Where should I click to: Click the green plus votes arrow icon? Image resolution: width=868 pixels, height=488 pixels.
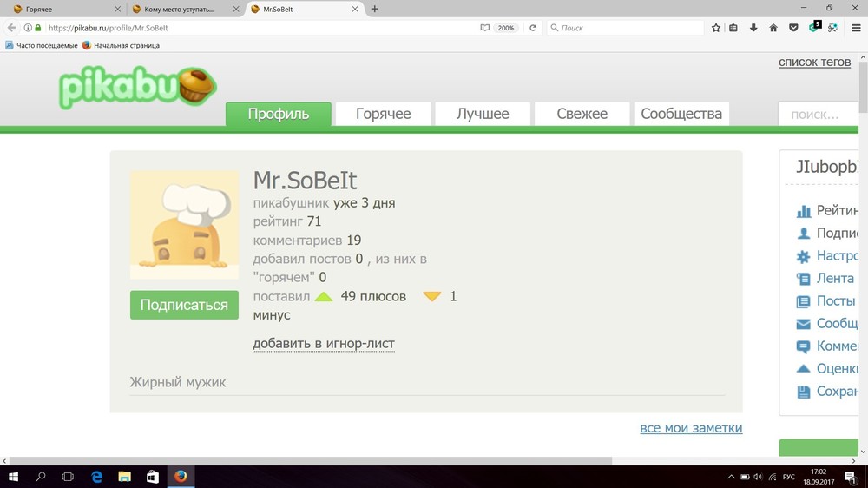[324, 297]
